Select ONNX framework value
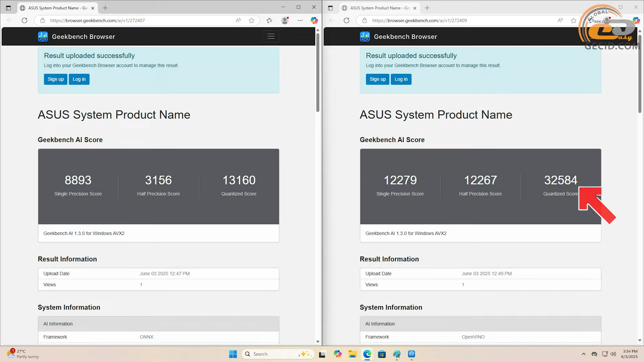Viewport: 644px width, 362px height. pos(147,337)
